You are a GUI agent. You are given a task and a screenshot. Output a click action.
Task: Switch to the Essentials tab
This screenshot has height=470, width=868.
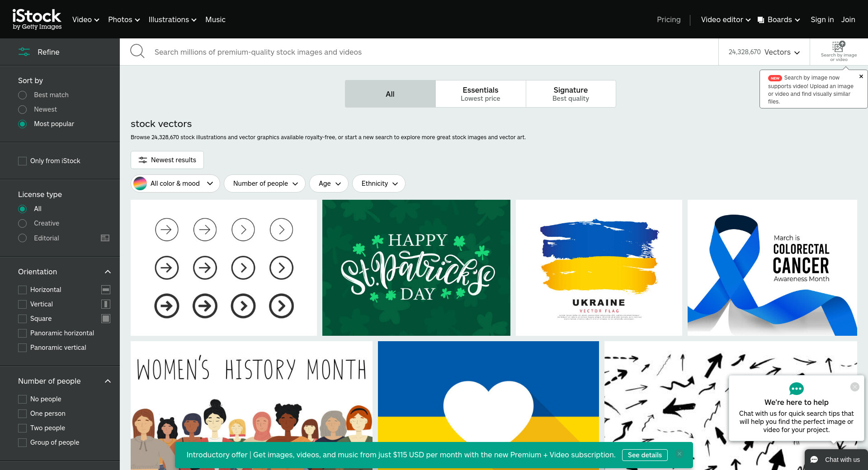tap(480, 94)
